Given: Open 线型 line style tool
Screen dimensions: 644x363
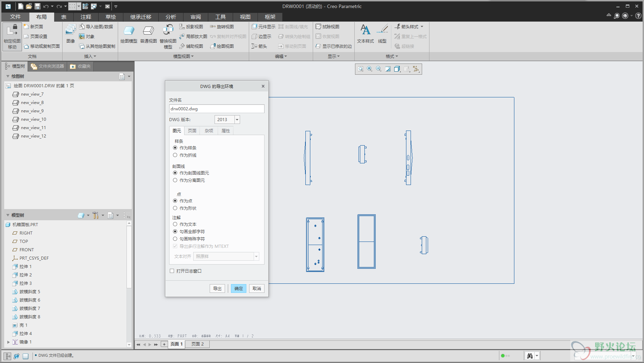Looking at the screenshot, I should (x=382, y=34).
